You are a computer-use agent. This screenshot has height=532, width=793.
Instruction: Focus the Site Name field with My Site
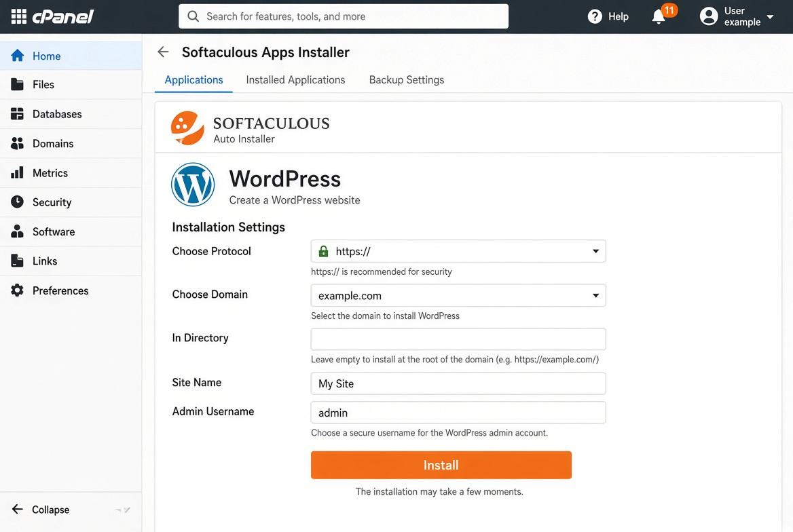(458, 383)
